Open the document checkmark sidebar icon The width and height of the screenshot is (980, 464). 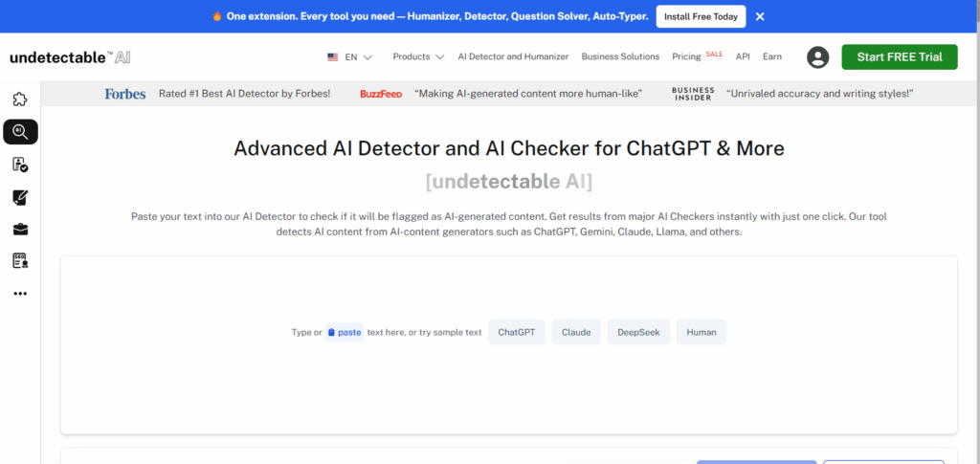tap(20, 165)
